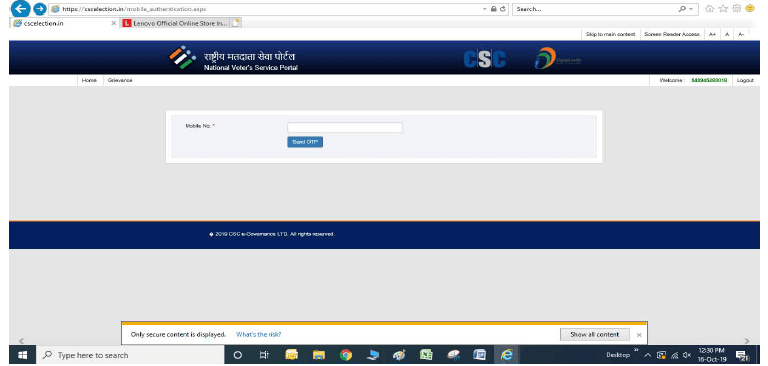Image resolution: width=768 pixels, height=366 pixels.
Task: Click the muted volume speaker icon
Action: click(x=687, y=355)
